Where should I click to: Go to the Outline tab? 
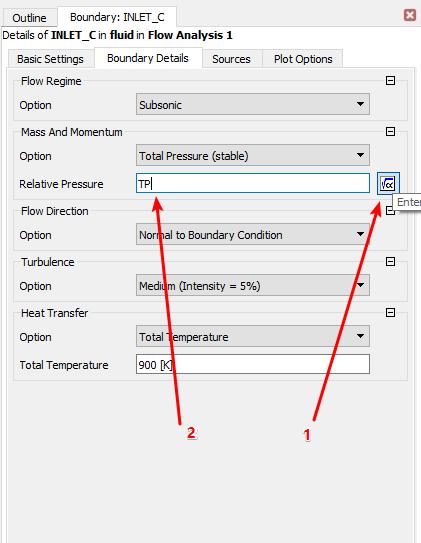point(29,18)
